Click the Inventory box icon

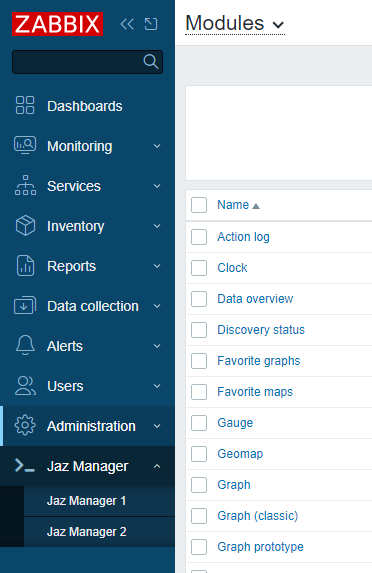point(25,225)
